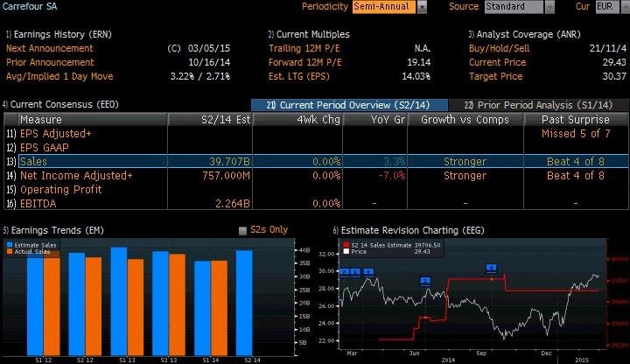Click the earnings event marker near June
This screenshot has width=630, height=364.
(425, 281)
